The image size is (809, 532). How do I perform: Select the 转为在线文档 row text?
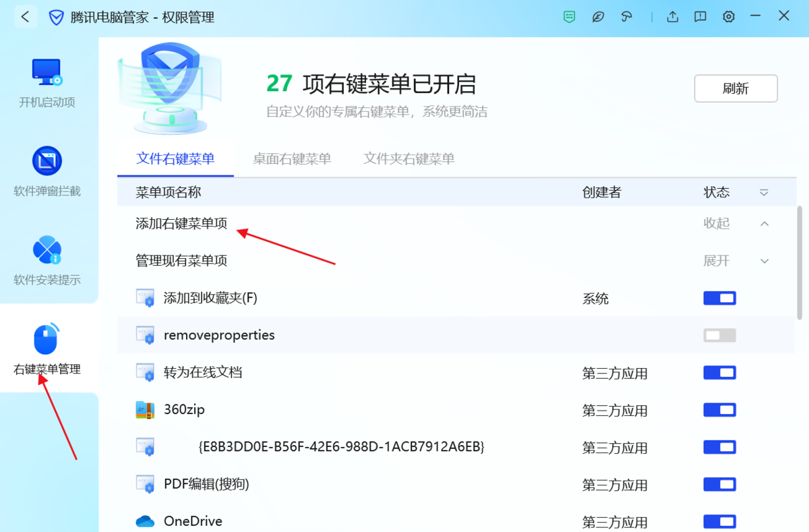click(x=203, y=372)
